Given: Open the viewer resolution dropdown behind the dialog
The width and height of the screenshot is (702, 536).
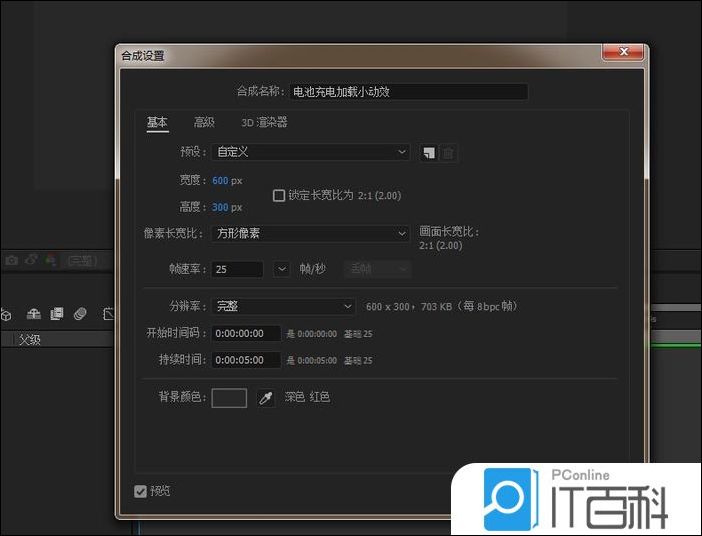Looking at the screenshot, I should (x=82, y=261).
